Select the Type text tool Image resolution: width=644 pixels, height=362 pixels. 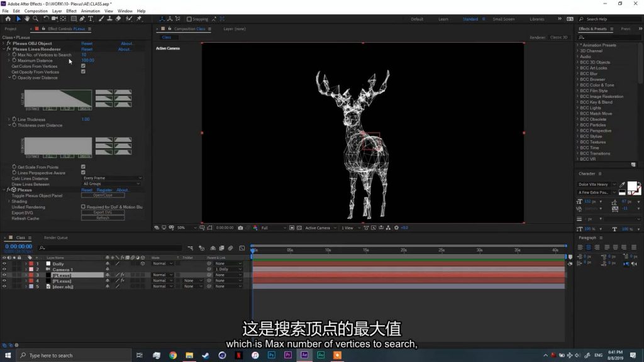coord(91,19)
